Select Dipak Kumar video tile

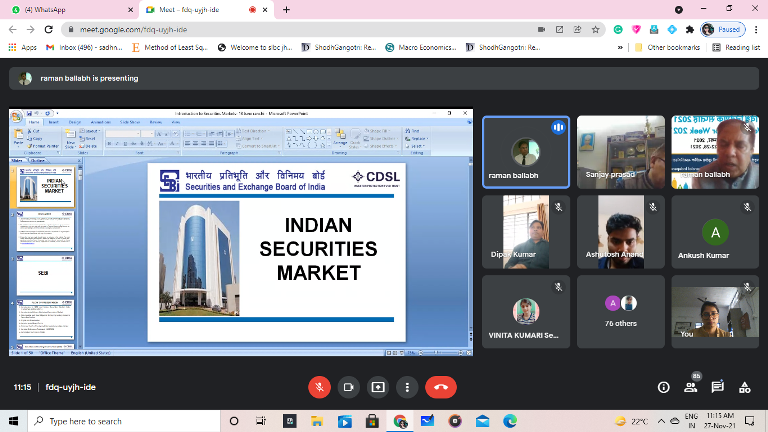[x=526, y=232]
